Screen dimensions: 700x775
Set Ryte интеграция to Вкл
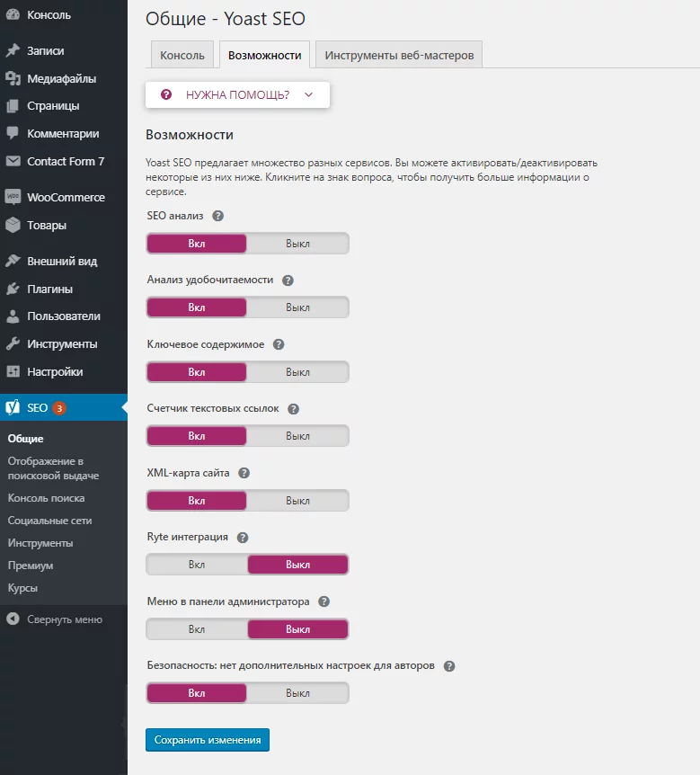[197, 565]
